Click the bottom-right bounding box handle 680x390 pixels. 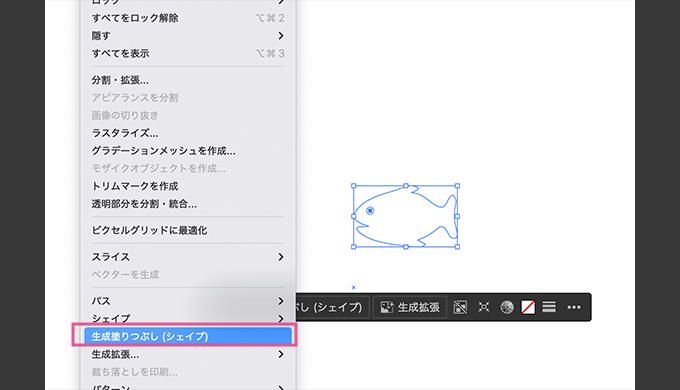coord(458,247)
